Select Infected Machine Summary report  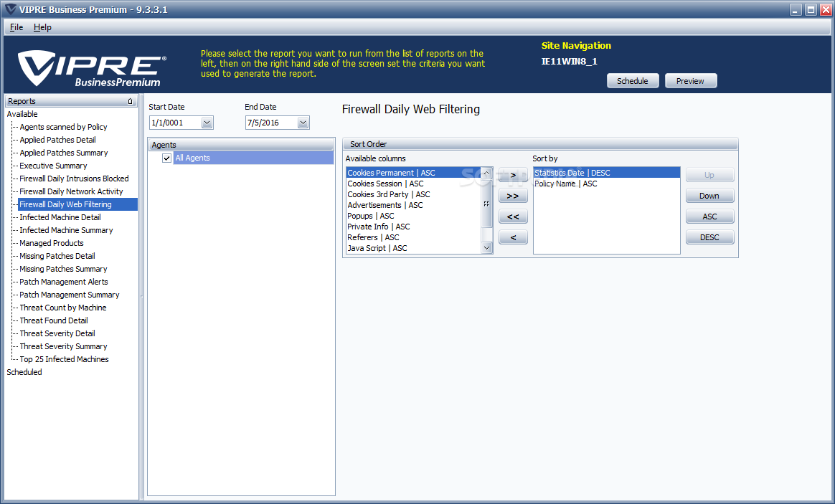click(x=66, y=230)
